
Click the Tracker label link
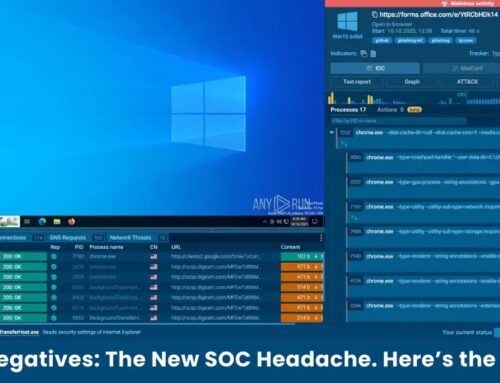point(479,53)
